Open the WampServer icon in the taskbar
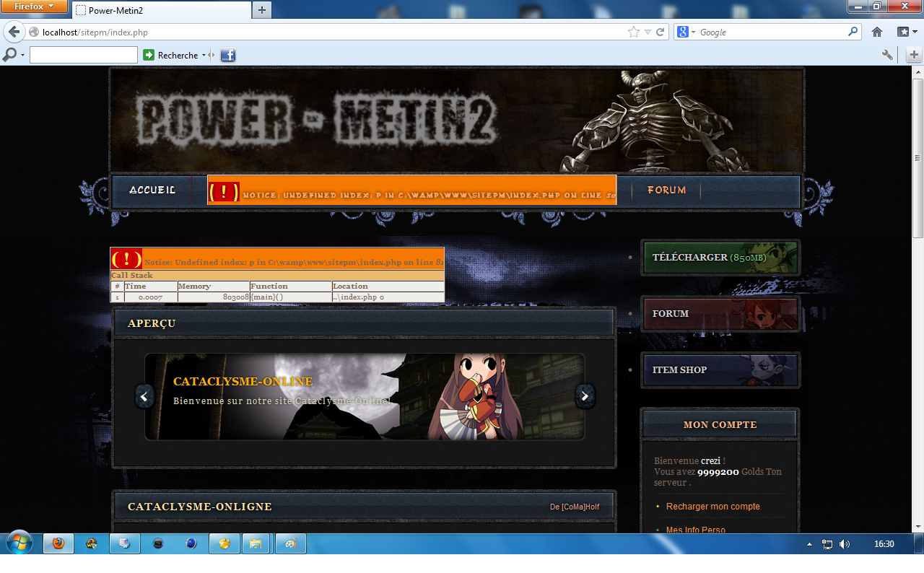This screenshot has width=924, height=573. tap(92, 543)
